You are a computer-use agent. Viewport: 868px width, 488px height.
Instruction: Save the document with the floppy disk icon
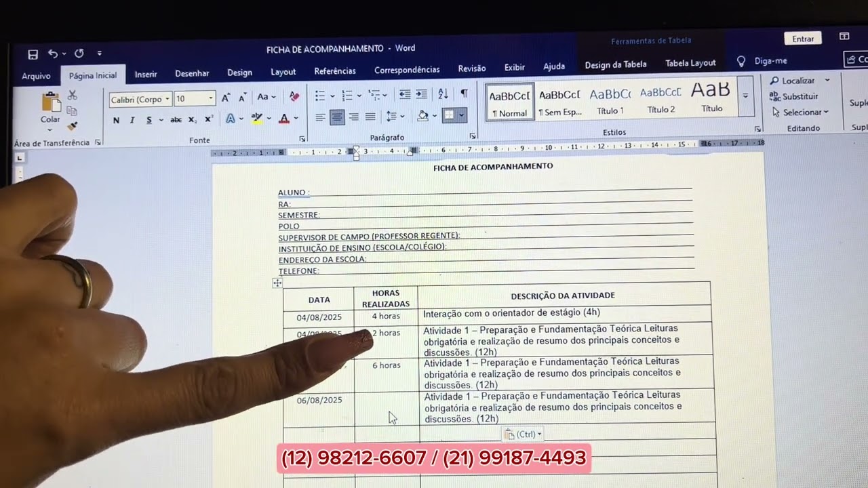click(x=33, y=54)
